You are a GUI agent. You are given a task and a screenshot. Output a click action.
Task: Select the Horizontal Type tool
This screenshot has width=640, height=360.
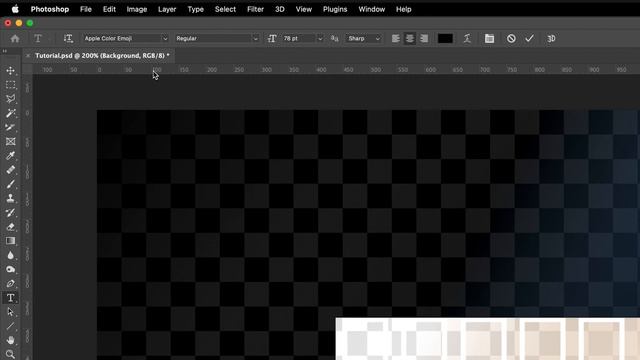11,298
